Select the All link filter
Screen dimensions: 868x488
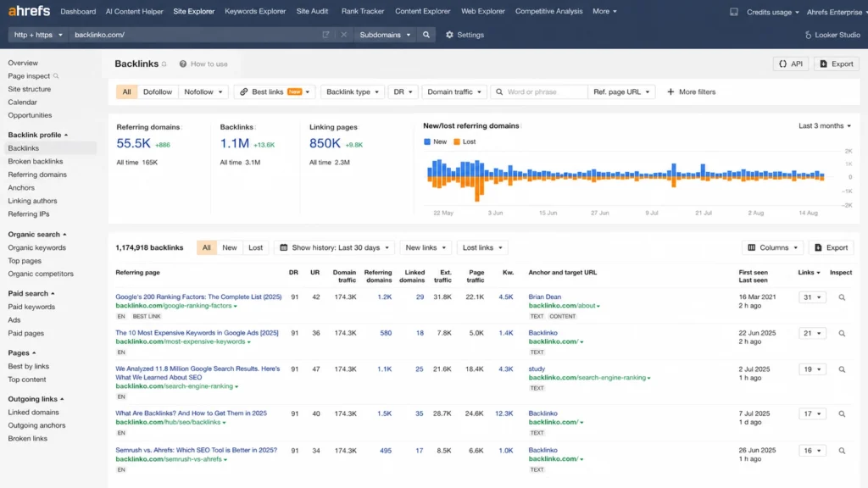pyautogui.click(x=126, y=91)
